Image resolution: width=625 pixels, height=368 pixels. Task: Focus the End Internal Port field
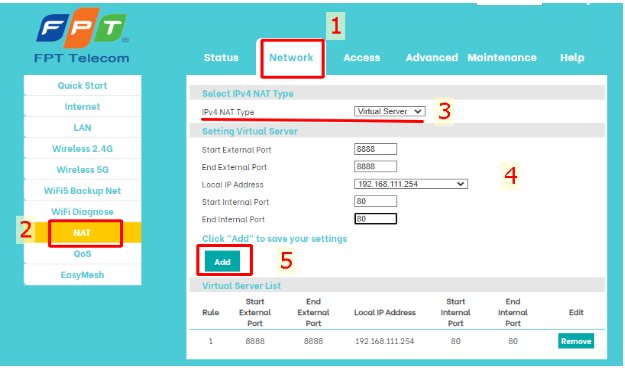click(375, 218)
